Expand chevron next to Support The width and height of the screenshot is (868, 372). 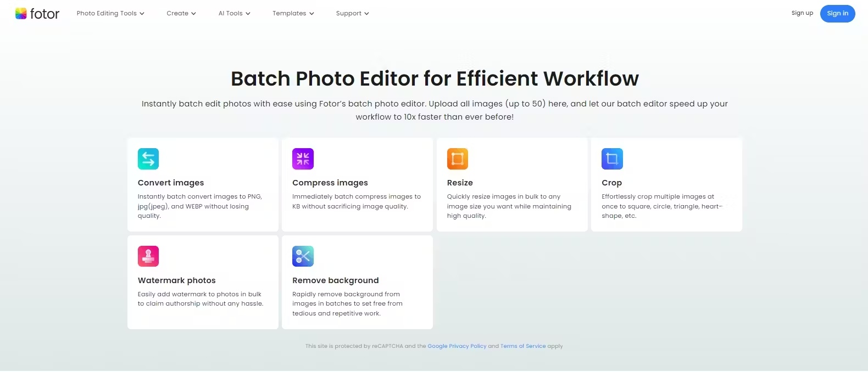[366, 14]
